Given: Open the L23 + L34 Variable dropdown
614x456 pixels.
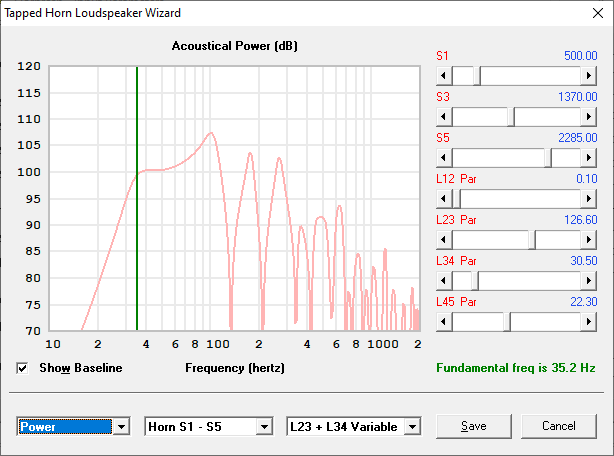Looking at the screenshot, I should click(412, 427).
